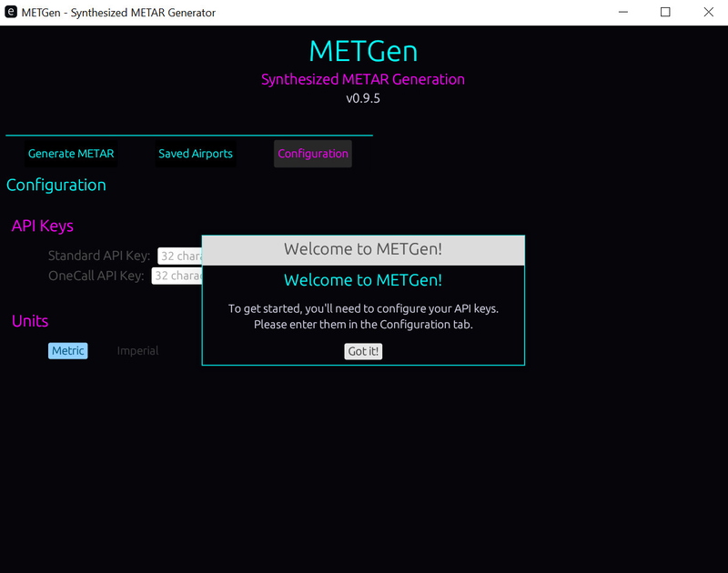Select Metric units
The width and height of the screenshot is (728, 573).
(67, 350)
